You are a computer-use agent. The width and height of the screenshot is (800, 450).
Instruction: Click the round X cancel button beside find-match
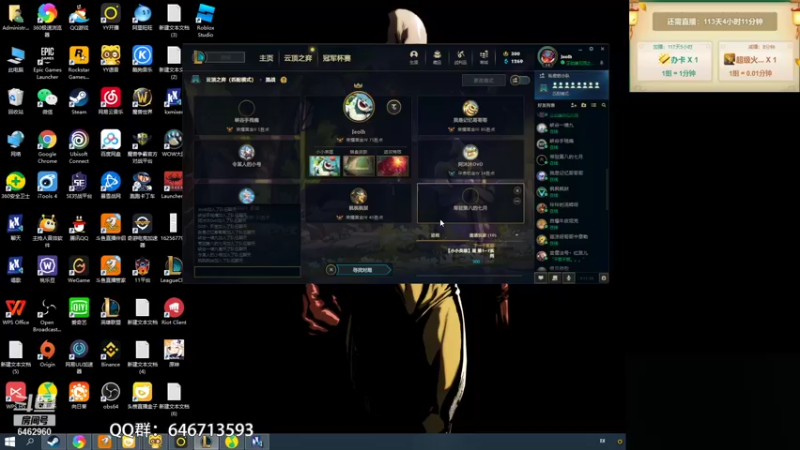pos(331,270)
